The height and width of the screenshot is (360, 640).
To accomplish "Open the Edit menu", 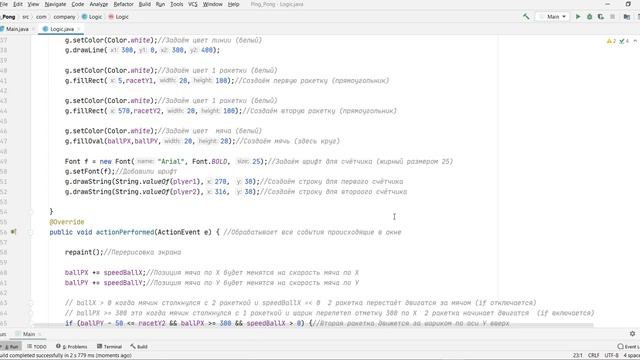I will click(18, 4).
